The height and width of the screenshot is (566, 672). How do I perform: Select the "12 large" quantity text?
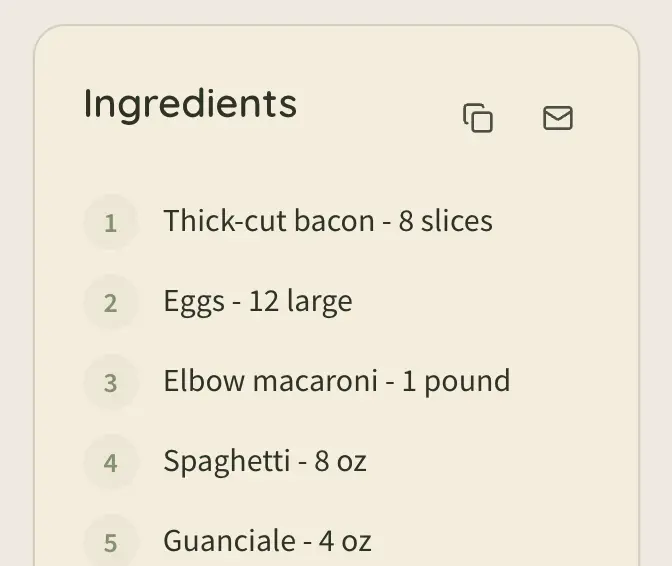[x=300, y=301]
